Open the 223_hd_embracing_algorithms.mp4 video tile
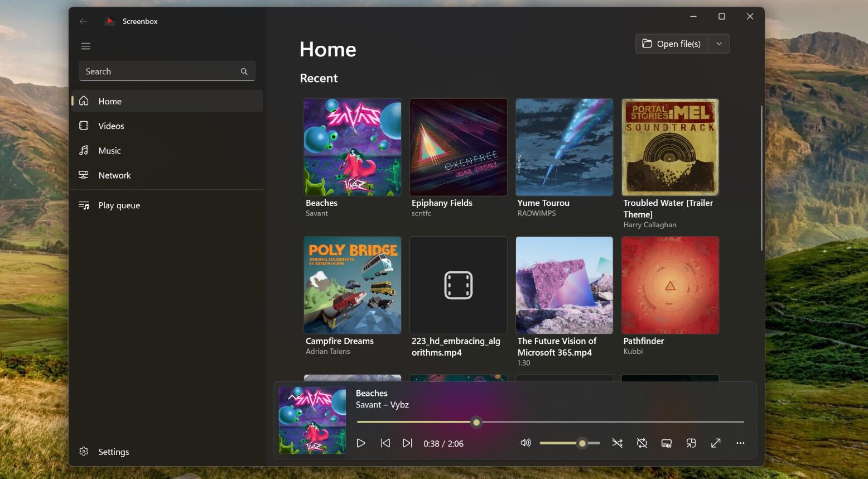 pyautogui.click(x=459, y=285)
